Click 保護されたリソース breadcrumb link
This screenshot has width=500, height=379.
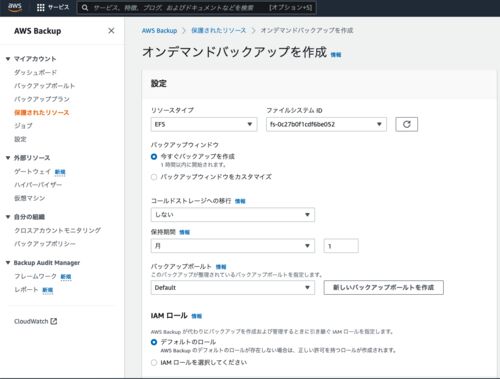(x=218, y=31)
